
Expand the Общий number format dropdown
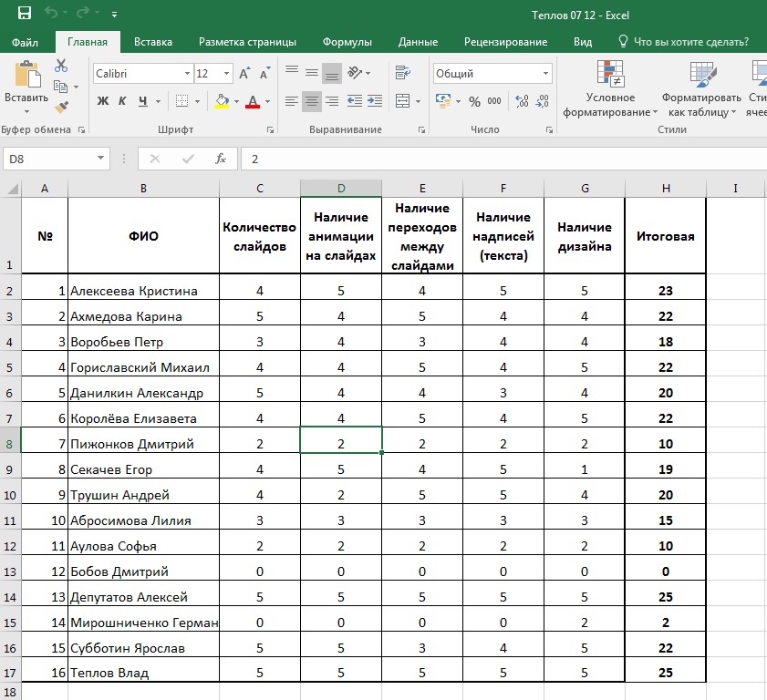click(x=545, y=74)
